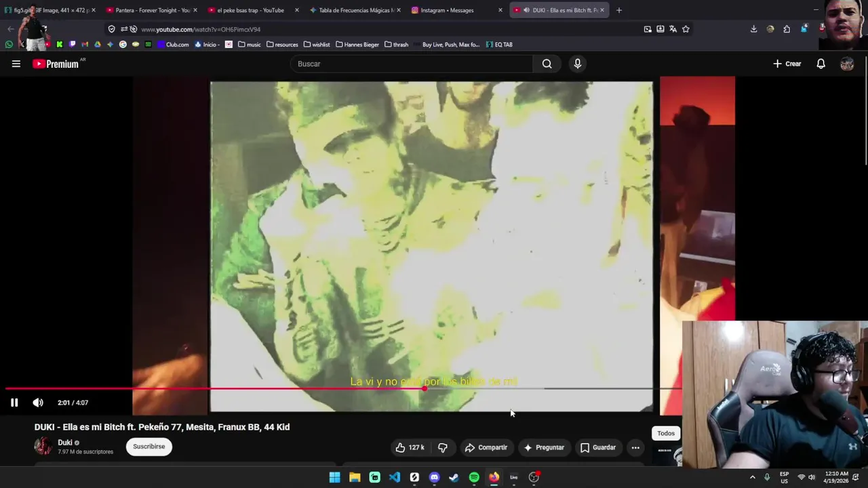Expand the thrash bookmarks folder
Image resolution: width=868 pixels, height=488 pixels.
pyautogui.click(x=397, y=45)
